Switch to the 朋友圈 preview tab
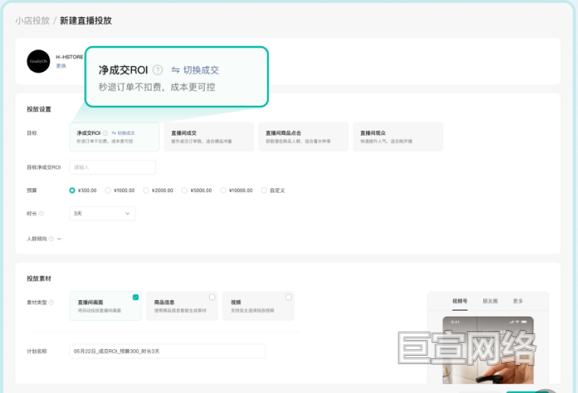 point(490,301)
